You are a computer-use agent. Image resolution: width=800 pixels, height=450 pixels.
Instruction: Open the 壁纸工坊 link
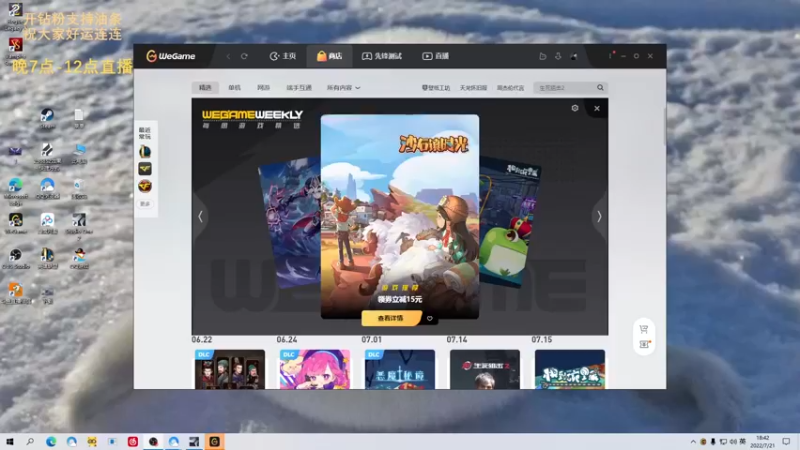[436, 88]
